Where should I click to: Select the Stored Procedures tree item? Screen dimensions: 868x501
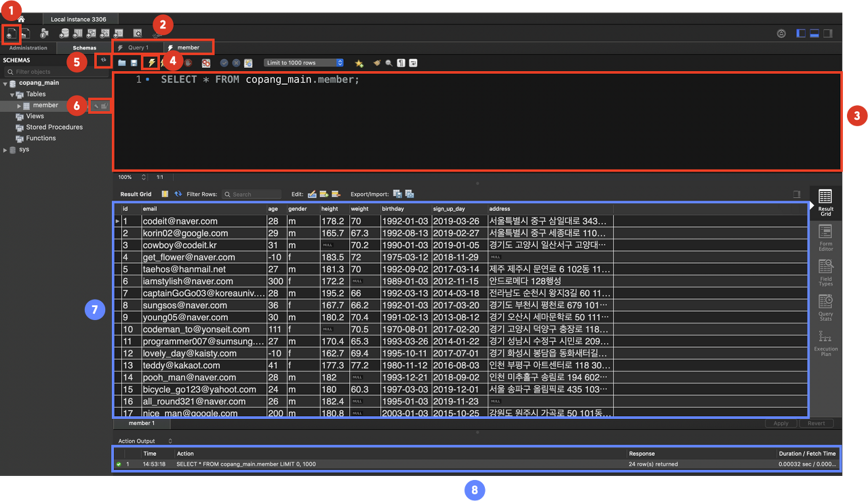pos(54,127)
